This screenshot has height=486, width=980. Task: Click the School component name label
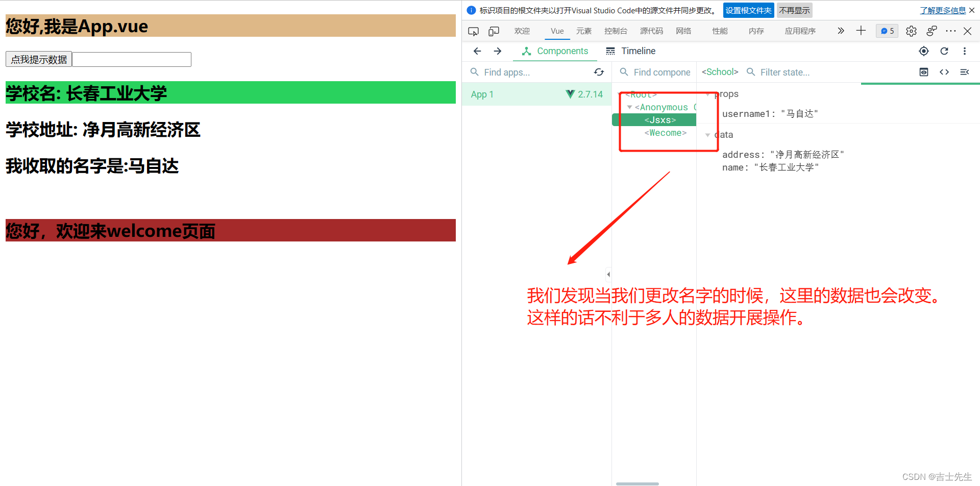click(x=720, y=72)
